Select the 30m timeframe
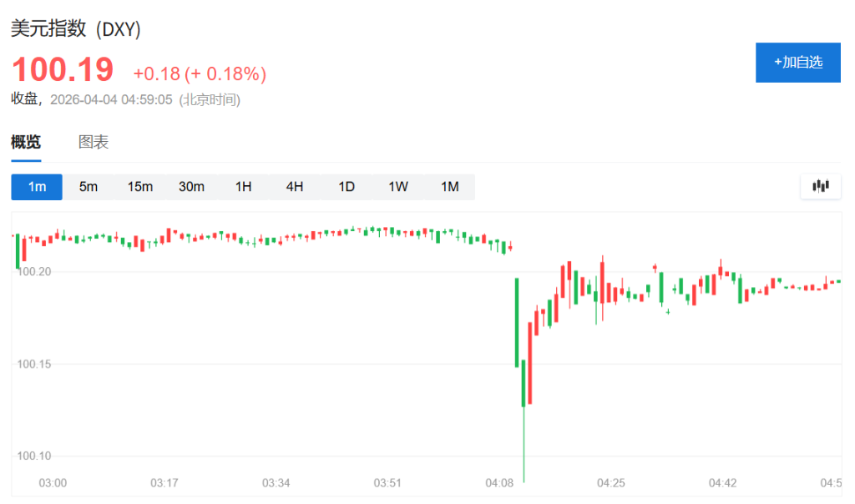 tap(191, 187)
